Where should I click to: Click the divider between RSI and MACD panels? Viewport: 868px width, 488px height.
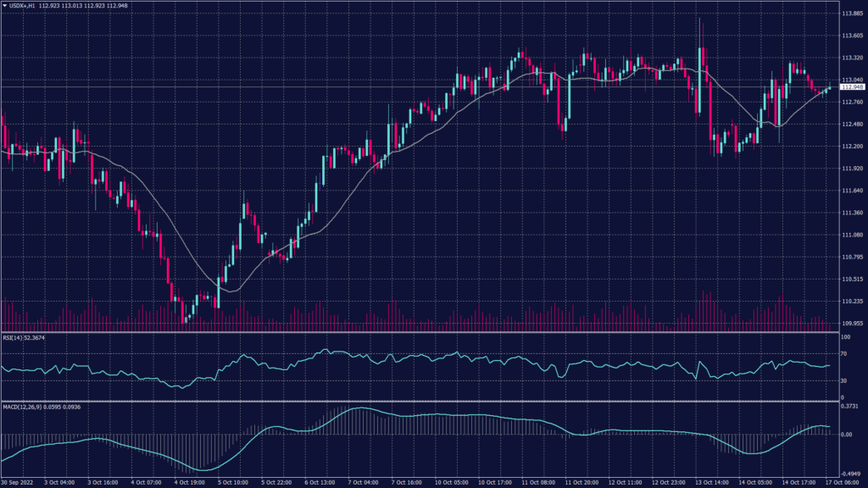(424, 401)
